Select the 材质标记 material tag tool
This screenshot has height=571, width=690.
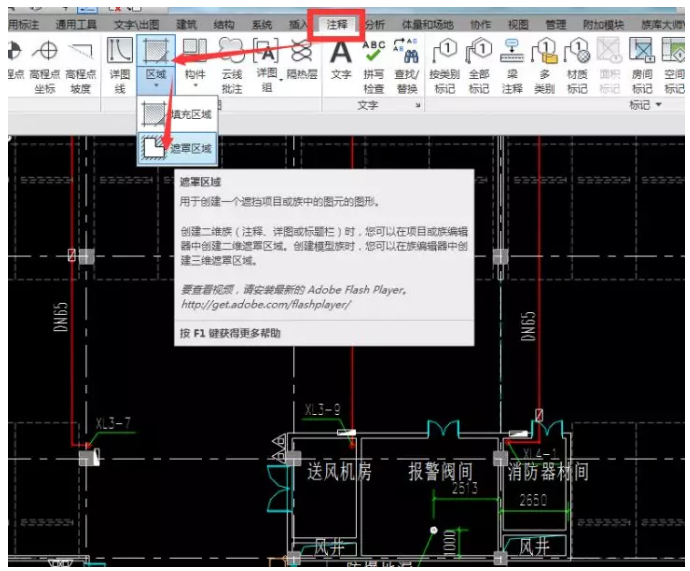pyautogui.click(x=577, y=66)
